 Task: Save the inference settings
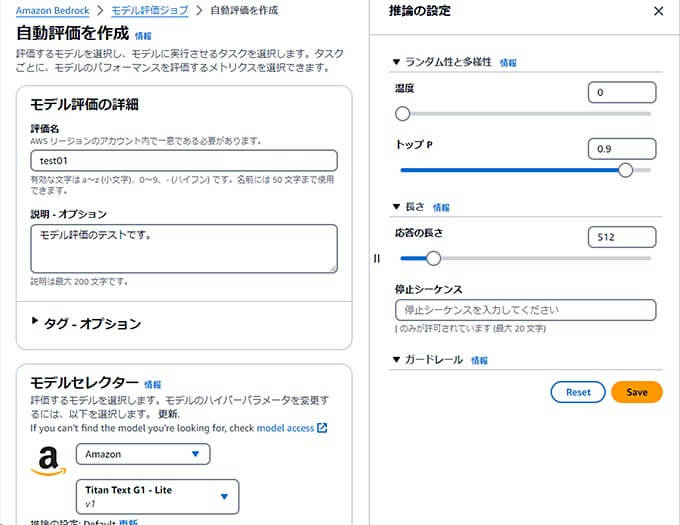point(637,392)
